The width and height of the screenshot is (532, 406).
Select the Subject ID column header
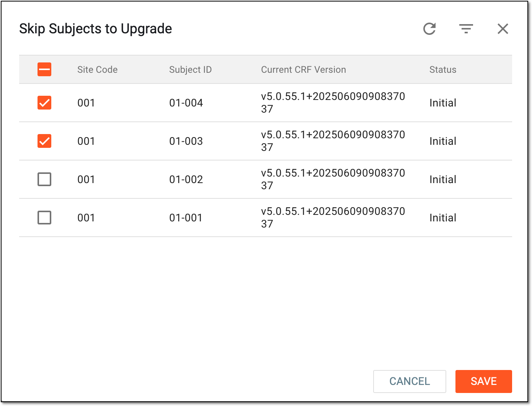[190, 69]
